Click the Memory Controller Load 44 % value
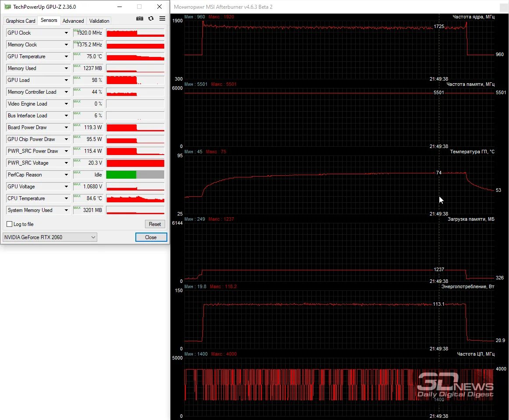 [88, 92]
